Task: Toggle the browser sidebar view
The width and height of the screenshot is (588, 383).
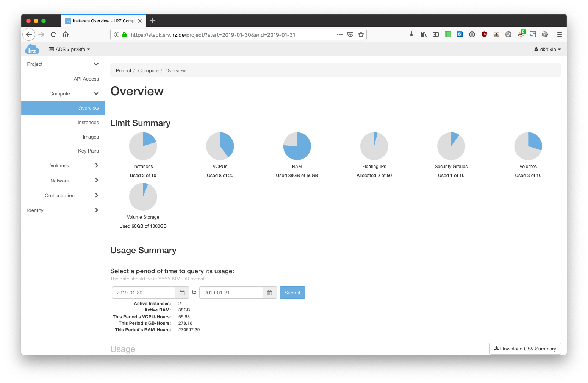Action: [436, 34]
